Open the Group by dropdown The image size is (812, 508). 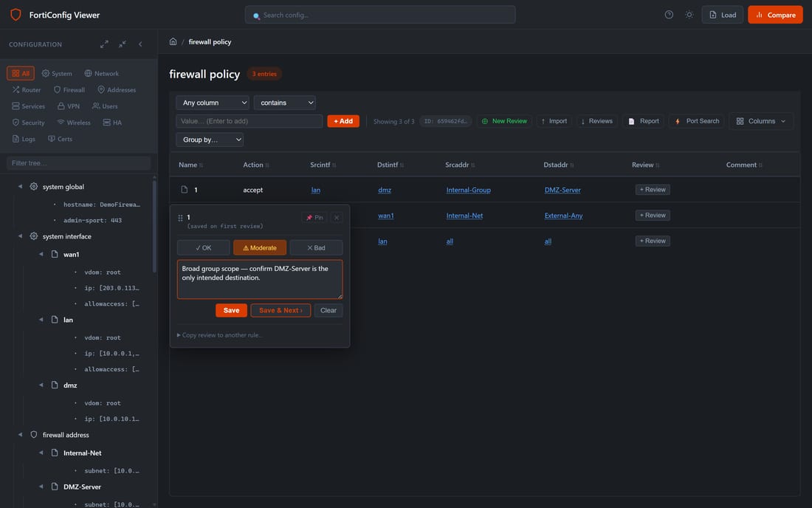pyautogui.click(x=210, y=140)
